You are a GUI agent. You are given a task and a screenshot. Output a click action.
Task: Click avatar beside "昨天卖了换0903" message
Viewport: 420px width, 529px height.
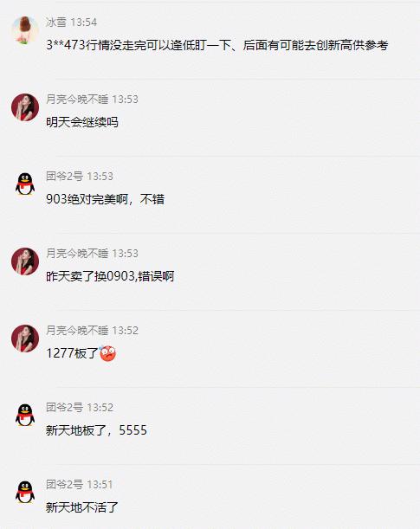(x=25, y=261)
